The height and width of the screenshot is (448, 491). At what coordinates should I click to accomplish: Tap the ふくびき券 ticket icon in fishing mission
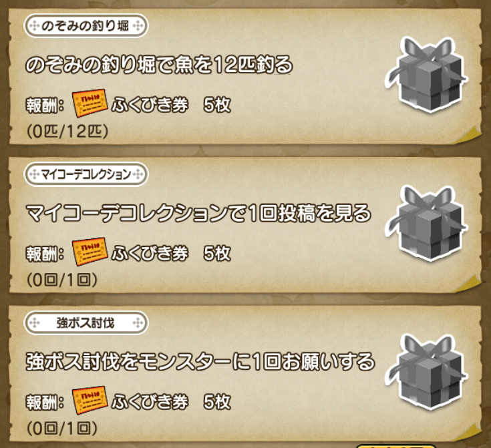(90, 103)
